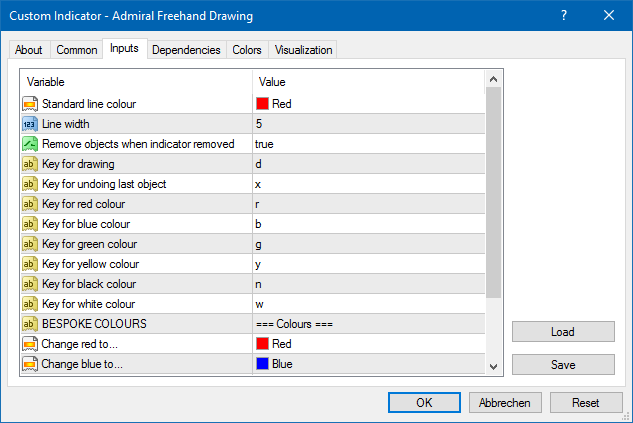Click the red swatch for Change red to...

[x=262, y=344]
